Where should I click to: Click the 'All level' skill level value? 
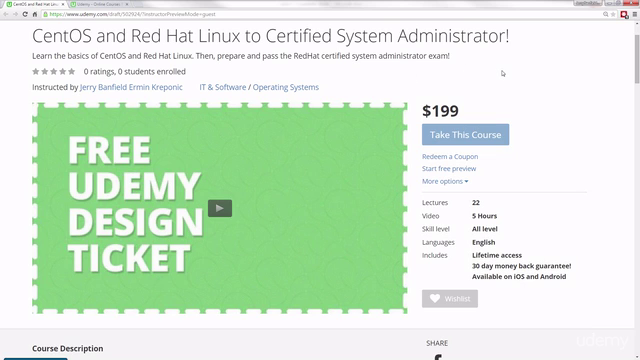pyautogui.click(x=485, y=229)
